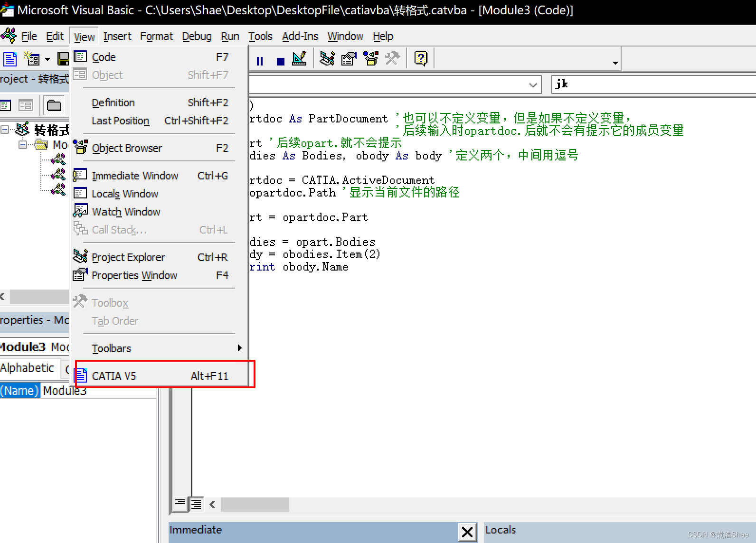Click the Project Explorer toolbar icon

click(327, 59)
